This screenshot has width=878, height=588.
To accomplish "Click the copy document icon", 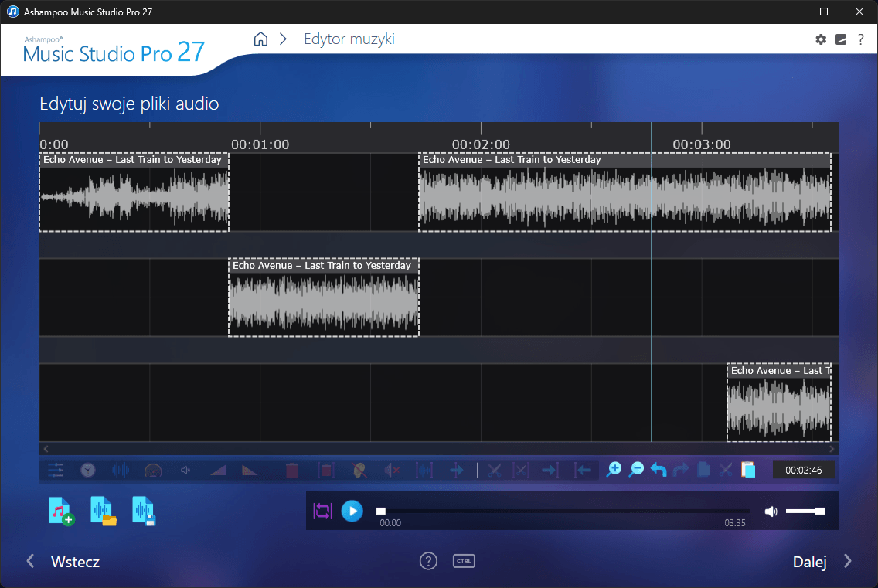I will 704,469.
